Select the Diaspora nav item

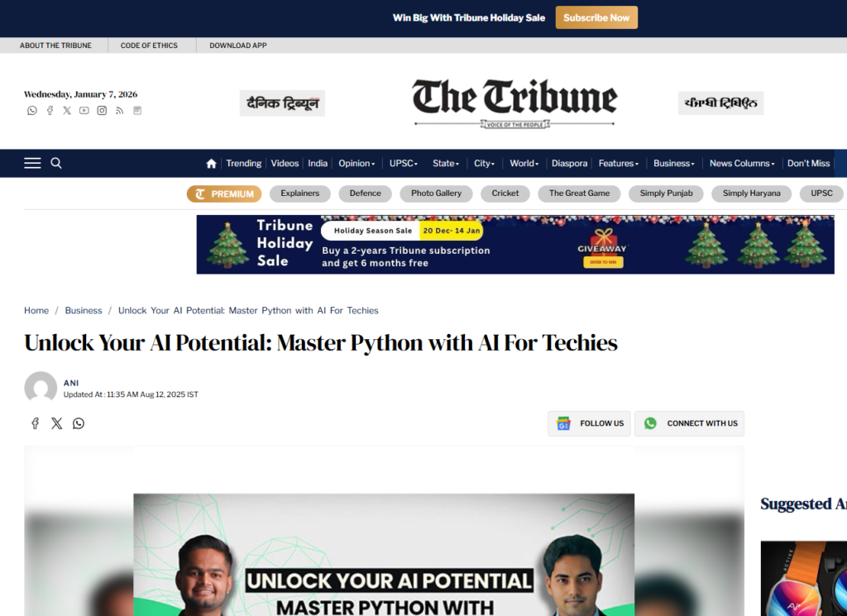coord(569,163)
